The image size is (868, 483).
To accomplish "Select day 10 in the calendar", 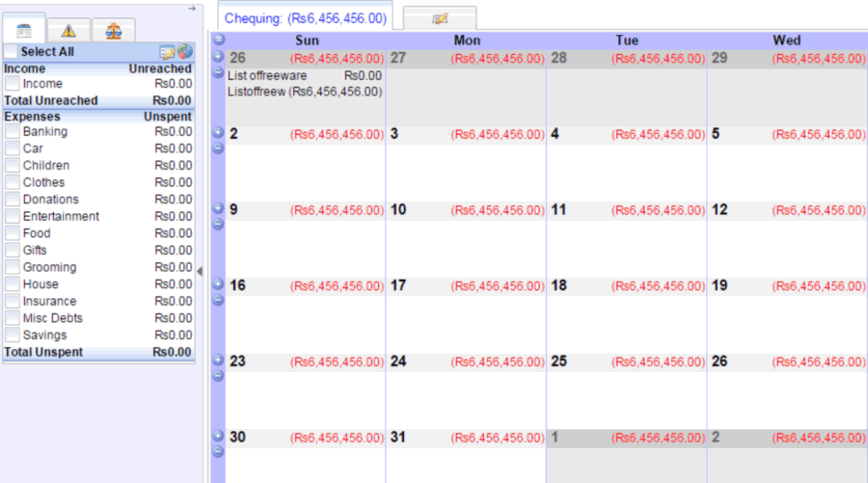I will pyautogui.click(x=398, y=210).
